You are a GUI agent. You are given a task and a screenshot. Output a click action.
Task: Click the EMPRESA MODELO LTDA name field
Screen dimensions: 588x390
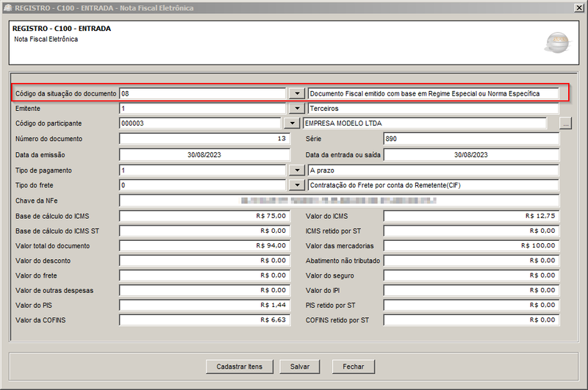pos(425,123)
